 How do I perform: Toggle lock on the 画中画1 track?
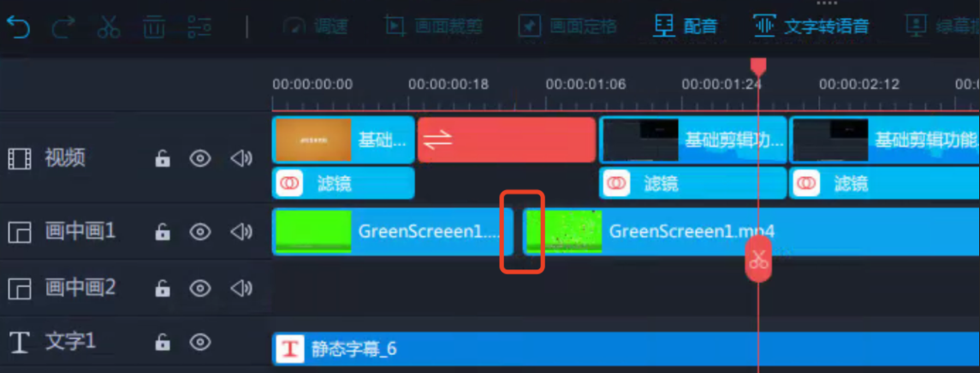coord(162,233)
